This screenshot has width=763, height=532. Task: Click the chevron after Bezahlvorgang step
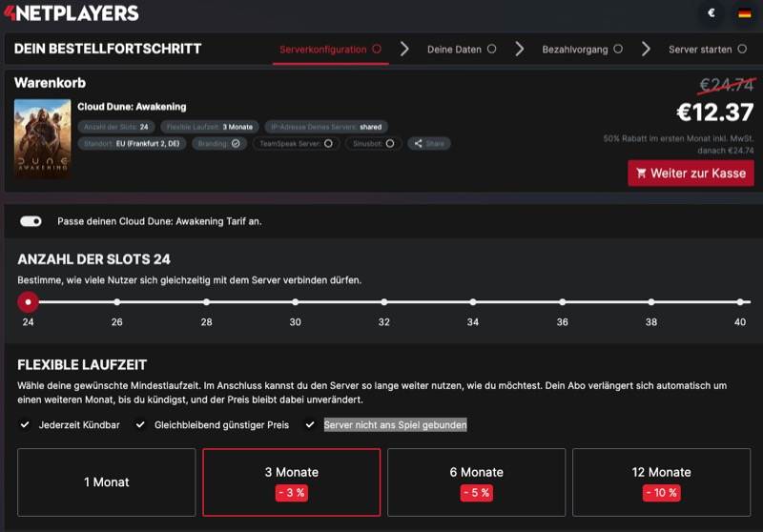[x=646, y=50]
